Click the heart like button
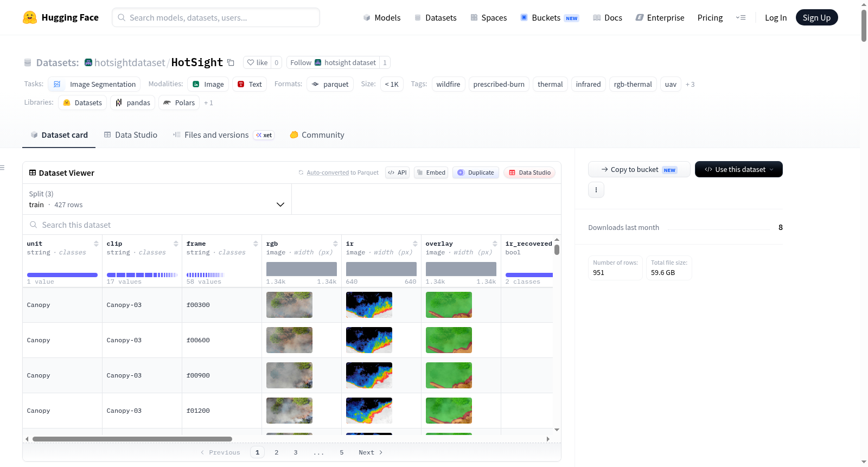This screenshot has width=868, height=467. click(257, 62)
